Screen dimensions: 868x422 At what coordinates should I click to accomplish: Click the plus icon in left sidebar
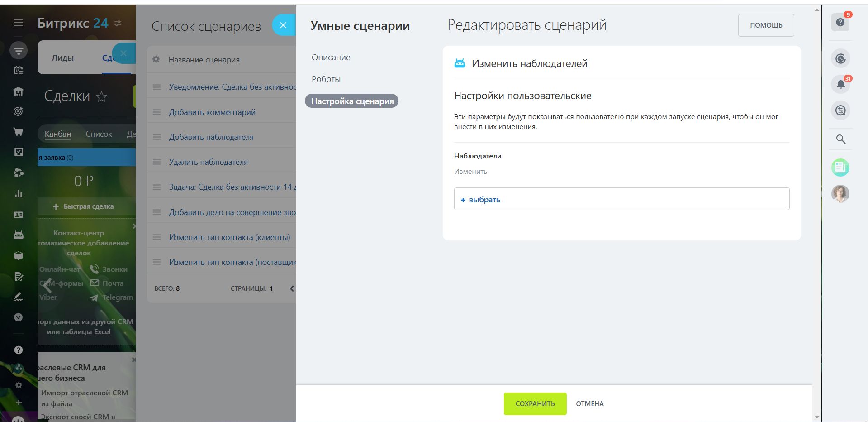pos(19,403)
